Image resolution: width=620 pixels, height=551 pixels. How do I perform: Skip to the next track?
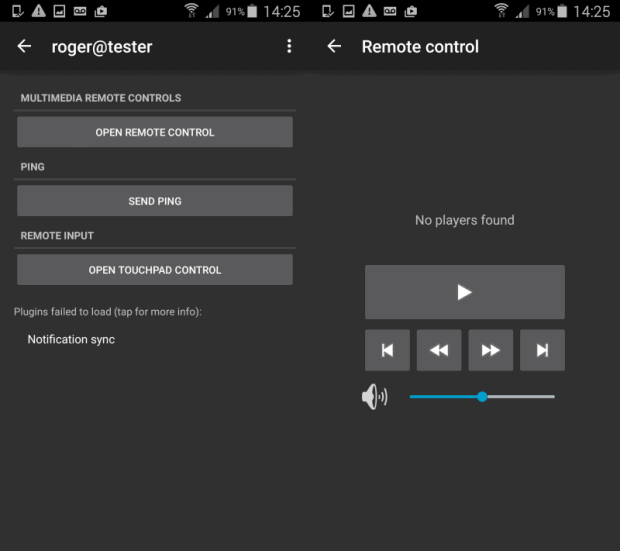pos(542,350)
